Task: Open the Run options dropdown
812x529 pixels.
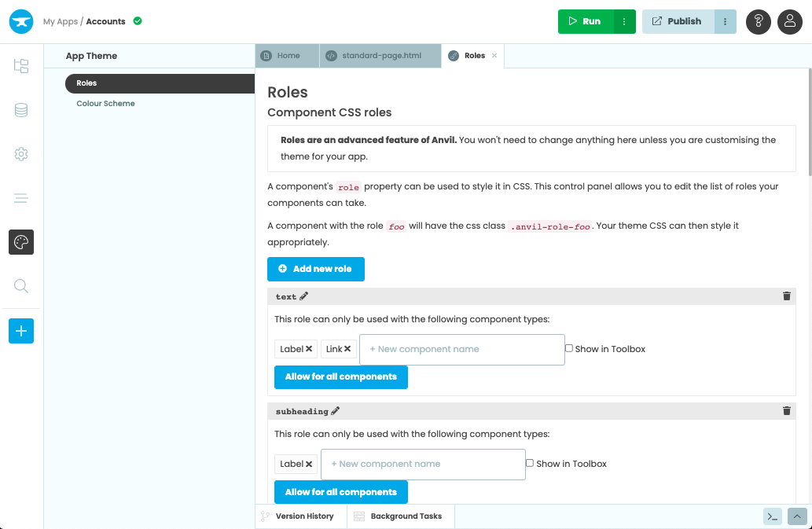Action: click(x=623, y=21)
